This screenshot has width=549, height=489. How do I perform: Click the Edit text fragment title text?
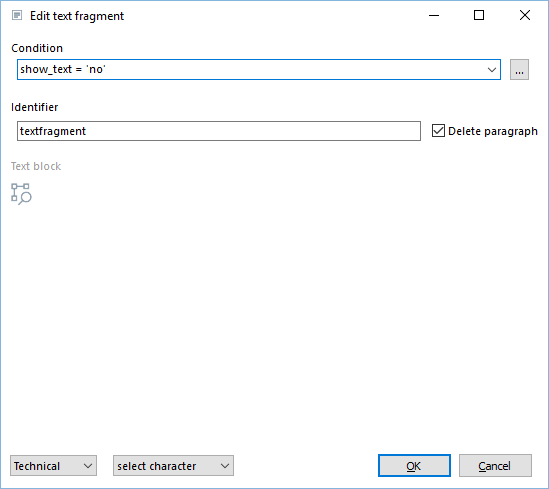[x=77, y=16]
